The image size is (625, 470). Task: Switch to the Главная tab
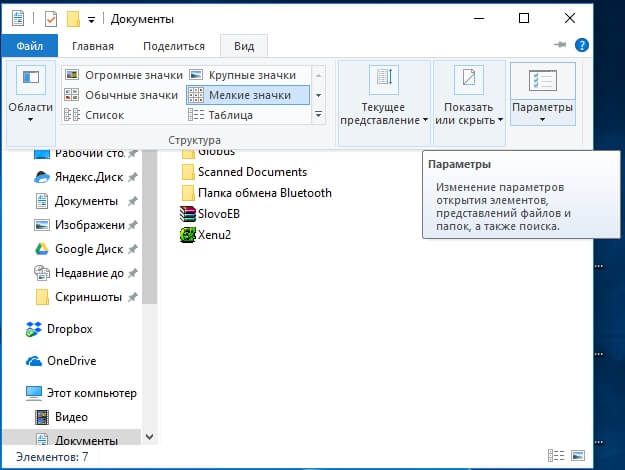[x=93, y=46]
